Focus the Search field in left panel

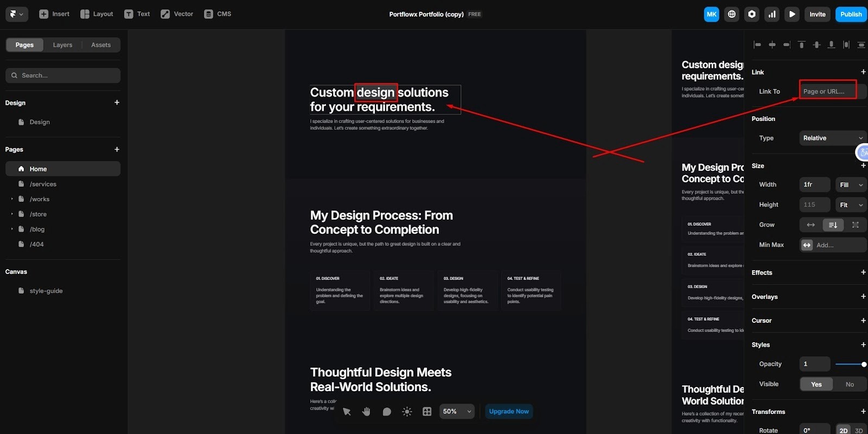click(63, 75)
